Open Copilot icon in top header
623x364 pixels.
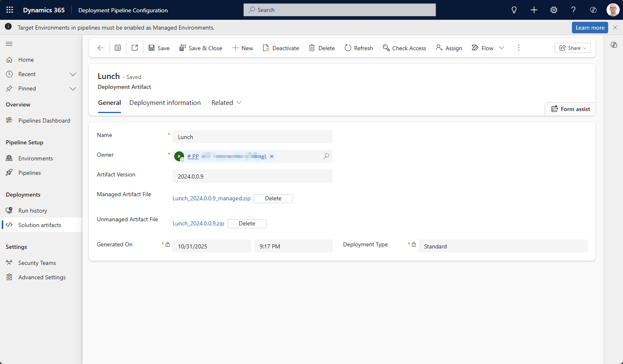click(x=593, y=10)
